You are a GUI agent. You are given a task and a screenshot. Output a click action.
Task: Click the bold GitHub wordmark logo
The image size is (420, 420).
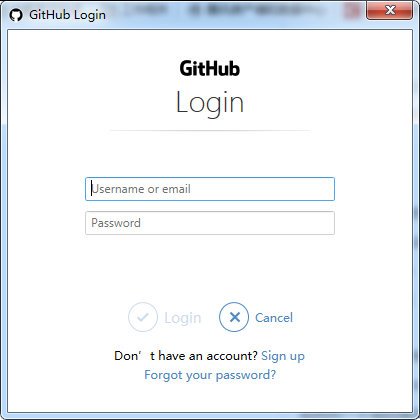tap(210, 69)
